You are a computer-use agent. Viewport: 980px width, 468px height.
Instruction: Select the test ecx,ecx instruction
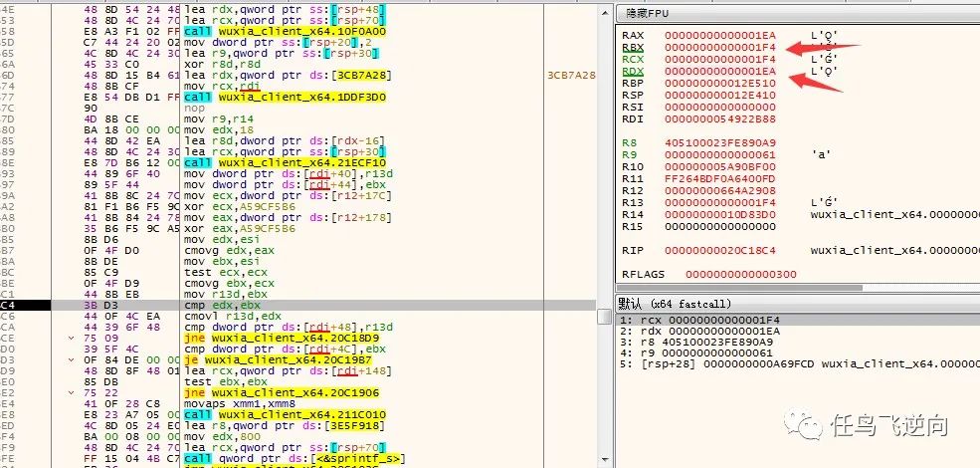click(x=226, y=272)
